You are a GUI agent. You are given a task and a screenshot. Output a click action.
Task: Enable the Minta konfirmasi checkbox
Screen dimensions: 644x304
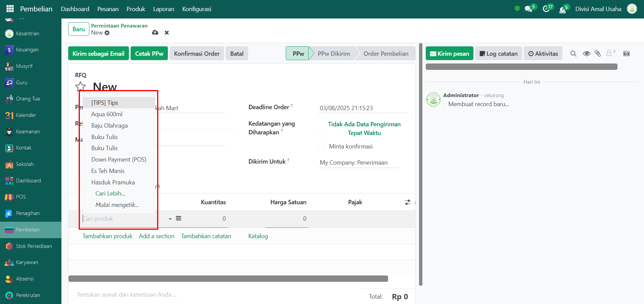pyautogui.click(x=321, y=146)
